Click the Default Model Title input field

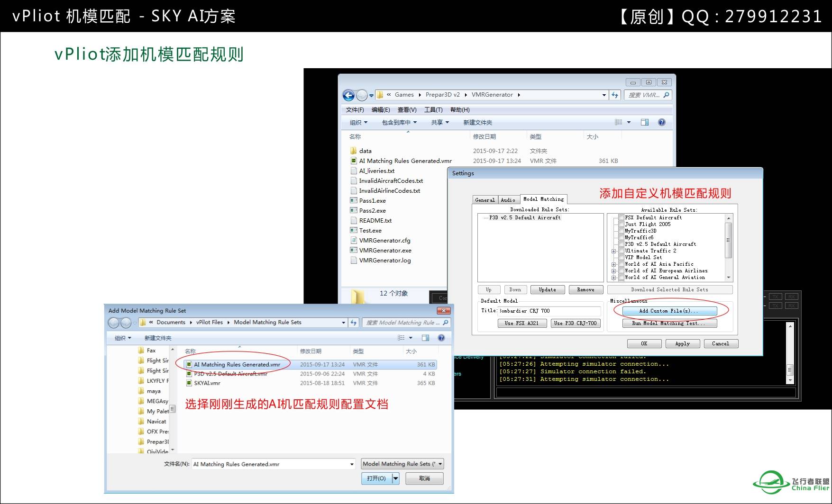[549, 311]
